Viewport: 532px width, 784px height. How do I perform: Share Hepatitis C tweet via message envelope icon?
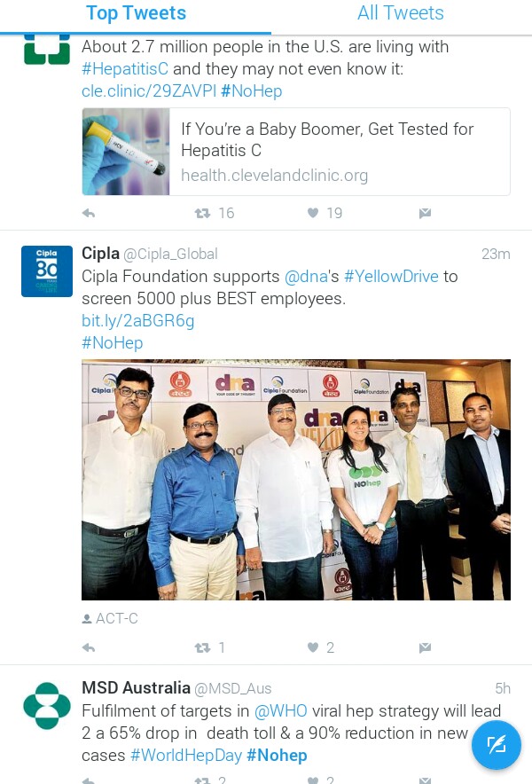pyautogui.click(x=425, y=214)
